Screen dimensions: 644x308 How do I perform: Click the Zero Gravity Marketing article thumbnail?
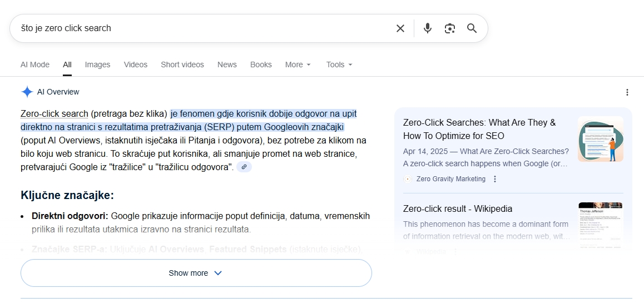coord(600,139)
